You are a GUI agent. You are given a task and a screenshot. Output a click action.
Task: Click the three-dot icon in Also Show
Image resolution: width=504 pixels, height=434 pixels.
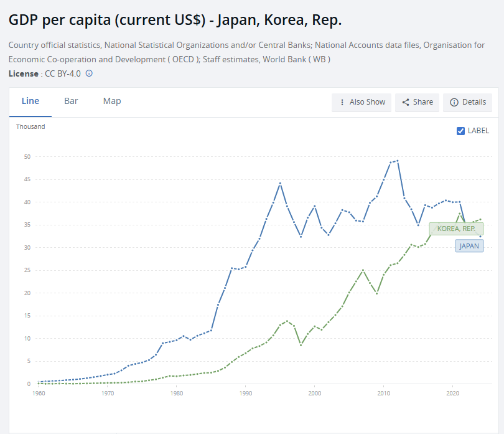point(342,102)
